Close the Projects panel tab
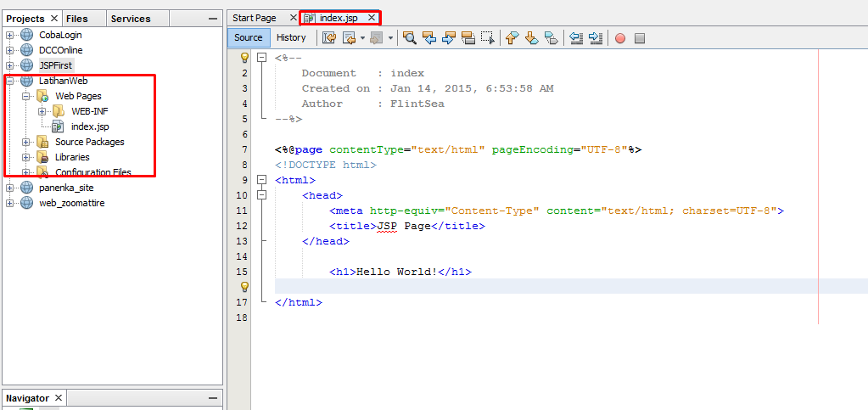This screenshot has width=868, height=410. click(54, 19)
